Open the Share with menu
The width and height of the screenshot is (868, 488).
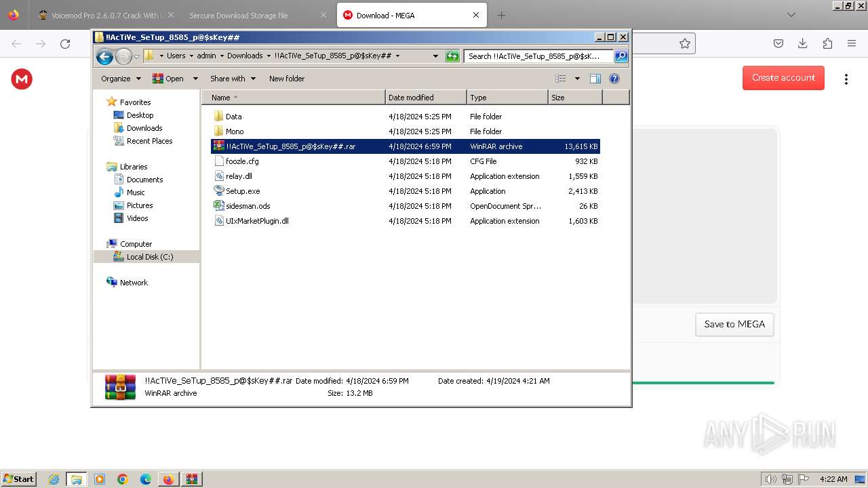point(233,79)
